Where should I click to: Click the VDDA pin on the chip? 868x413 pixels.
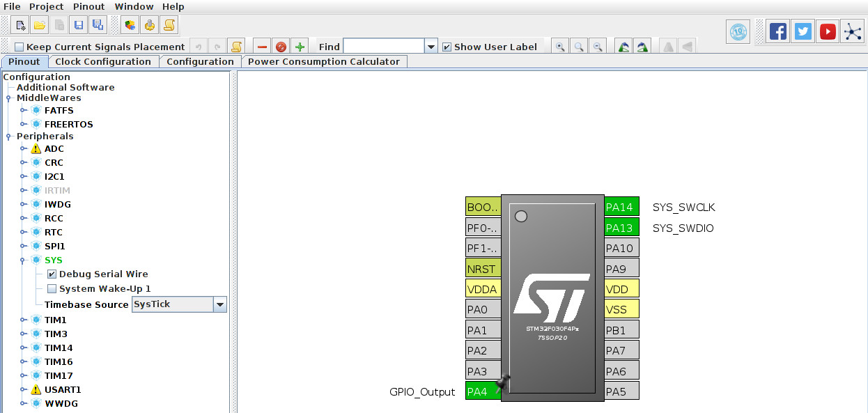(483, 289)
